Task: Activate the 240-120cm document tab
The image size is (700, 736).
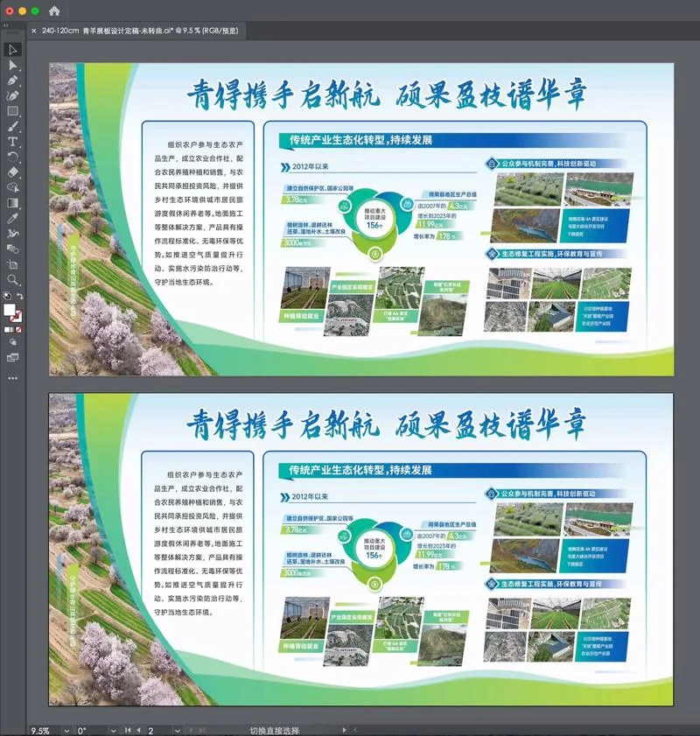Action: tap(140, 31)
